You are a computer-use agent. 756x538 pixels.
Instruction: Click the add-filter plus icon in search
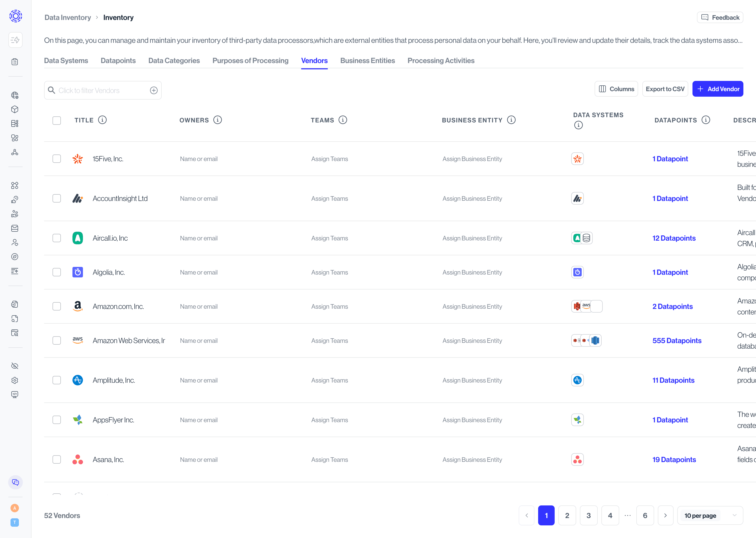coord(154,90)
